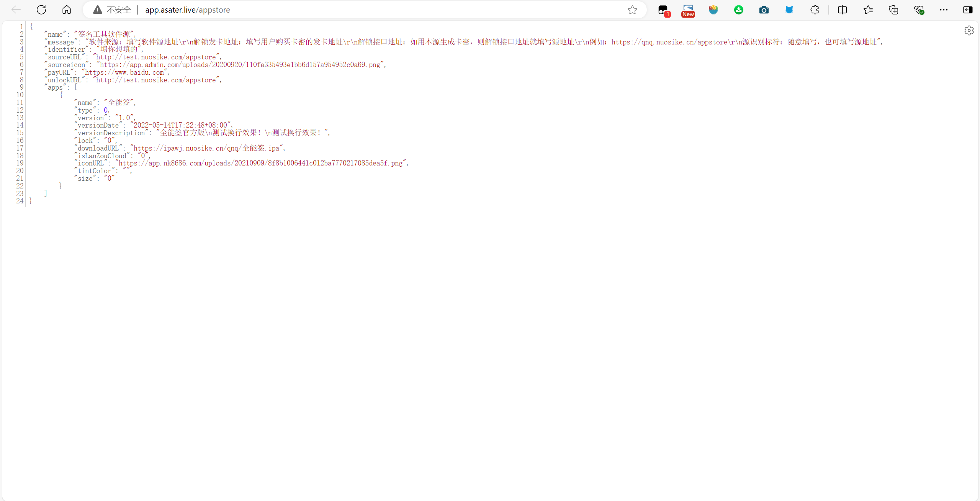The width and height of the screenshot is (980, 501).
Task: Go to the browser home page
Action: point(67,10)
